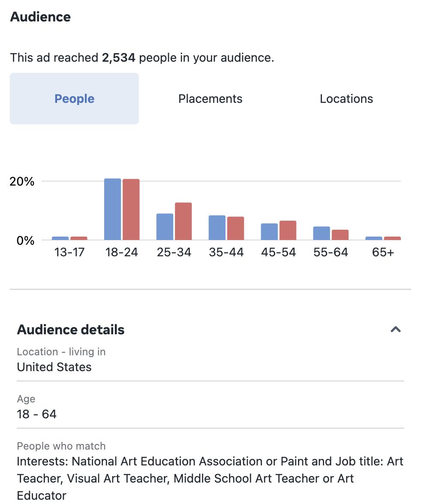Open the Locations tab
Screen dimensions: 421x504
(346, 99)
